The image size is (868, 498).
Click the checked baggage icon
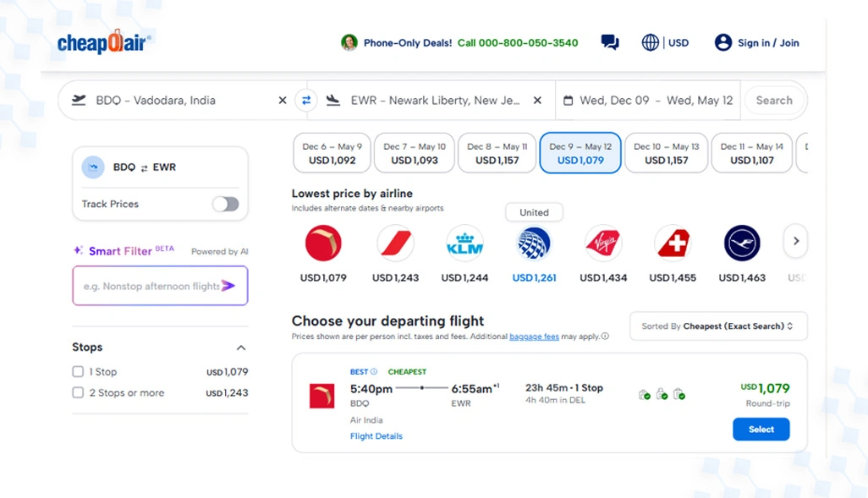tap(679, 395)
